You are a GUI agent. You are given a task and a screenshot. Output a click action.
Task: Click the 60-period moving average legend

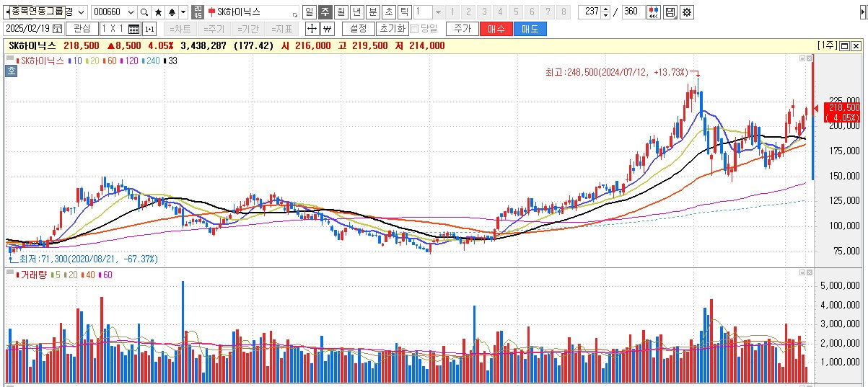coord(111,61)
